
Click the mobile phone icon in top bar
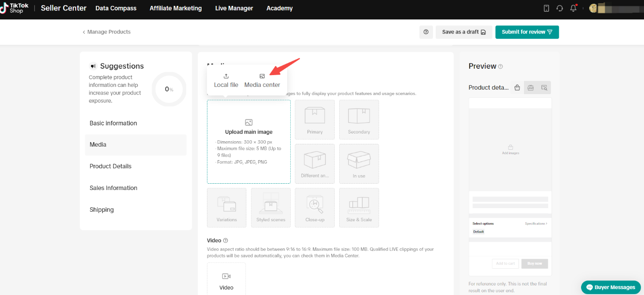pyautogui.click(x=546, y=8)
